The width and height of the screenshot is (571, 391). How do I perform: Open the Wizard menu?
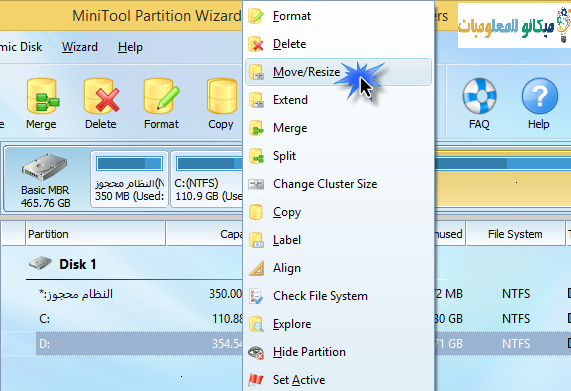80,47
